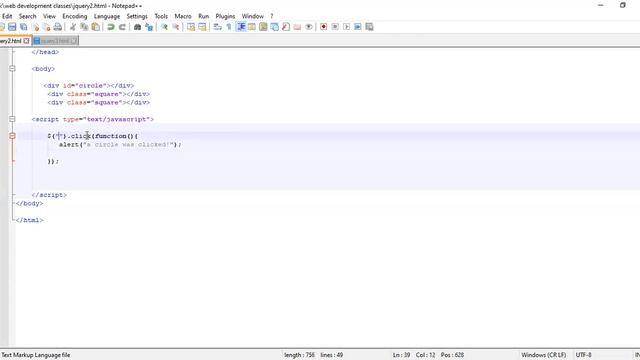
Task: Click Windows (CR LF) in status bar
Action: coord(544,355)
